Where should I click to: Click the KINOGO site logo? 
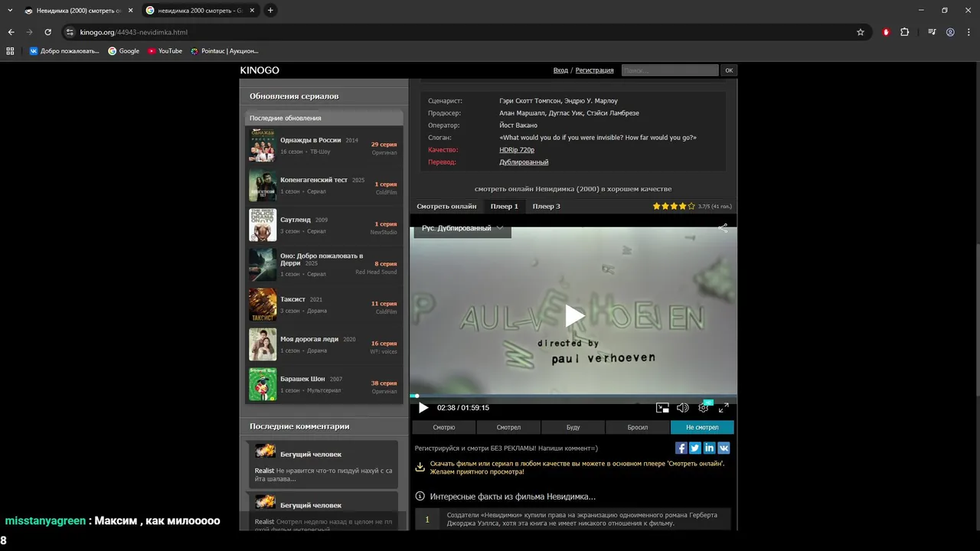coord(260,70)
